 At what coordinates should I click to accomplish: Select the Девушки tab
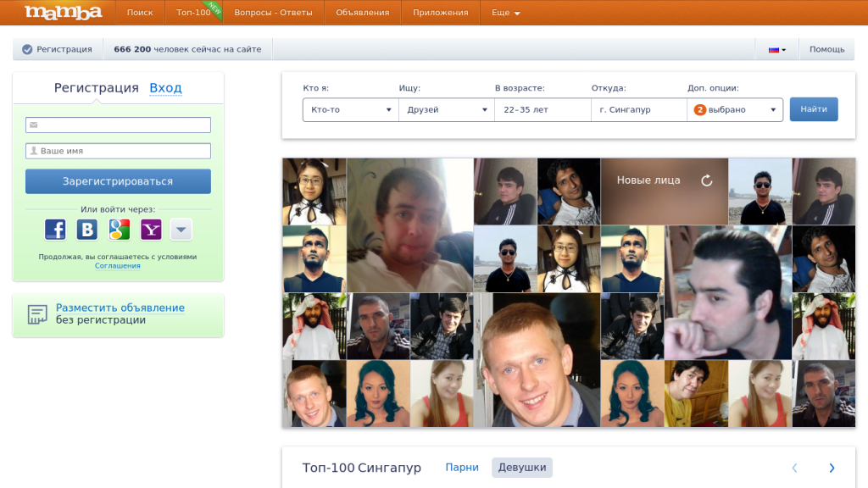522,468
